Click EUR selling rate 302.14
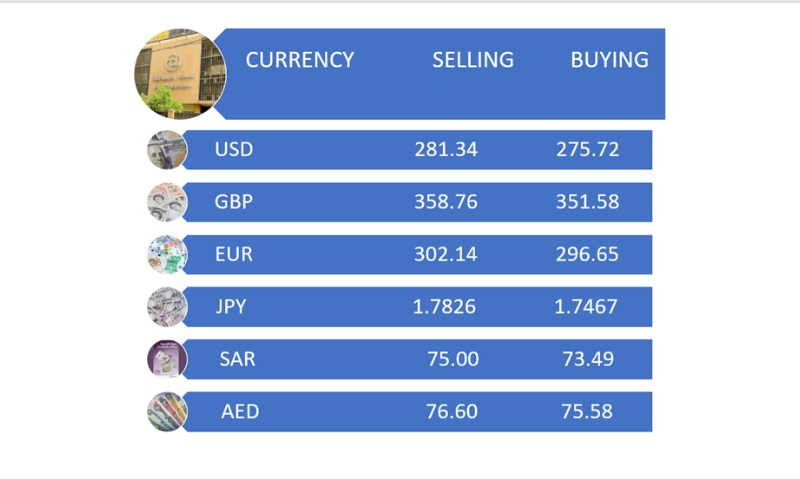800x480 pixels. click(446, 254)
